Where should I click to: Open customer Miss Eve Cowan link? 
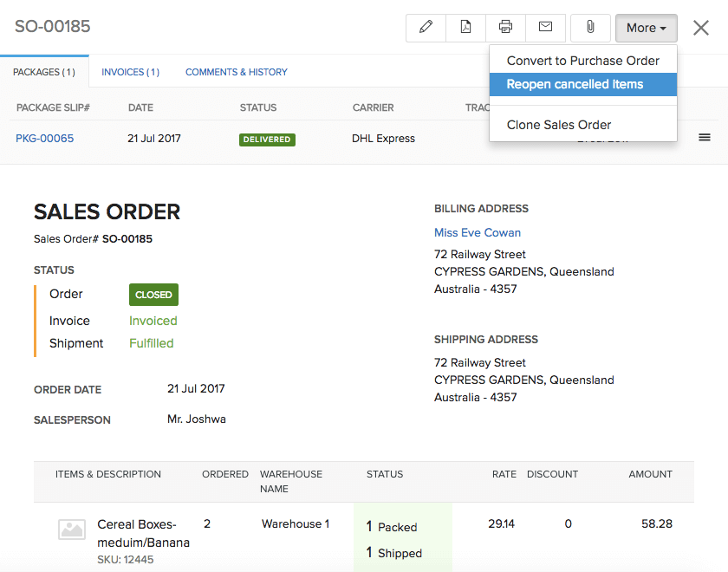coord(478,232)
